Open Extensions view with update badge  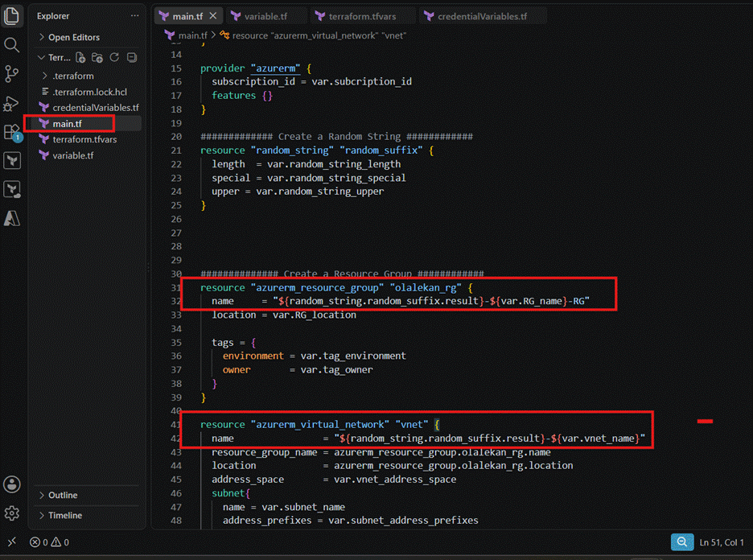pyautogui.click(x=12, y=132)
